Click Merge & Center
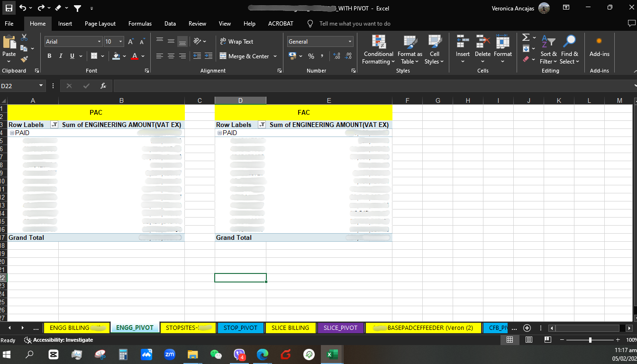The width and height of the screenshot is (637, 364). (245, 56)
